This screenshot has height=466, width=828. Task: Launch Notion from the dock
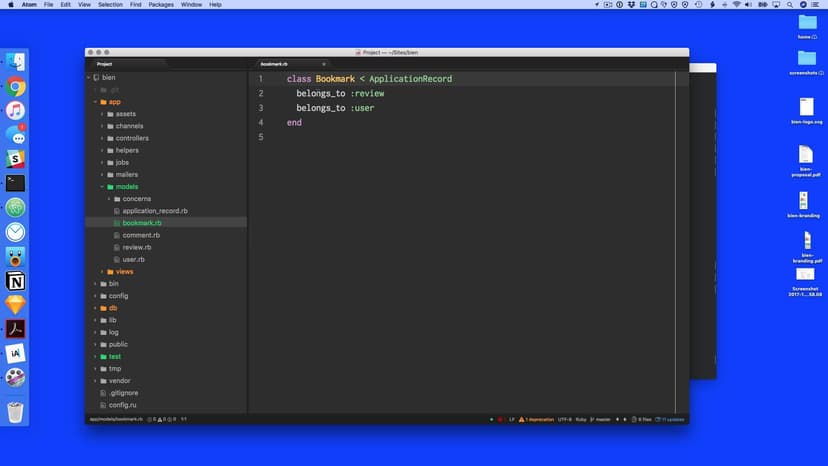(16, 281)
